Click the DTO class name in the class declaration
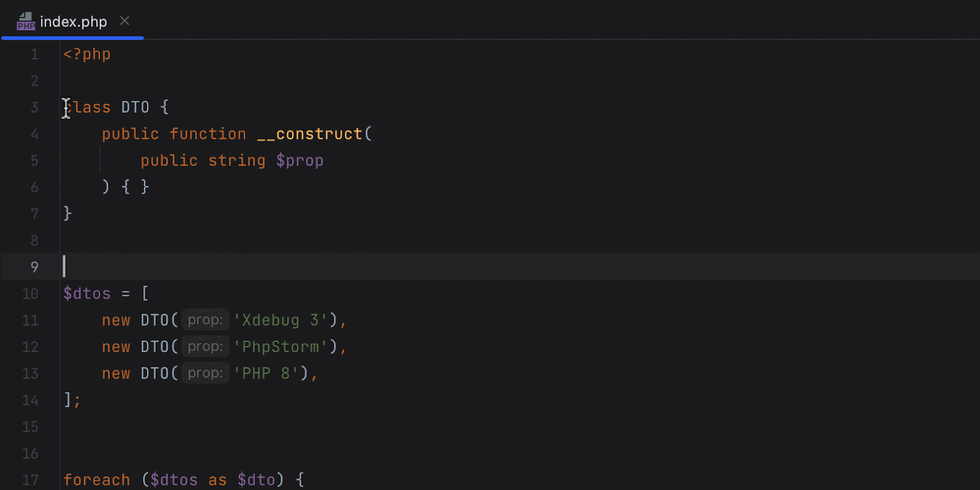This screenshot has width=980, height=490. pyautogui.click(x=135, y=108)
